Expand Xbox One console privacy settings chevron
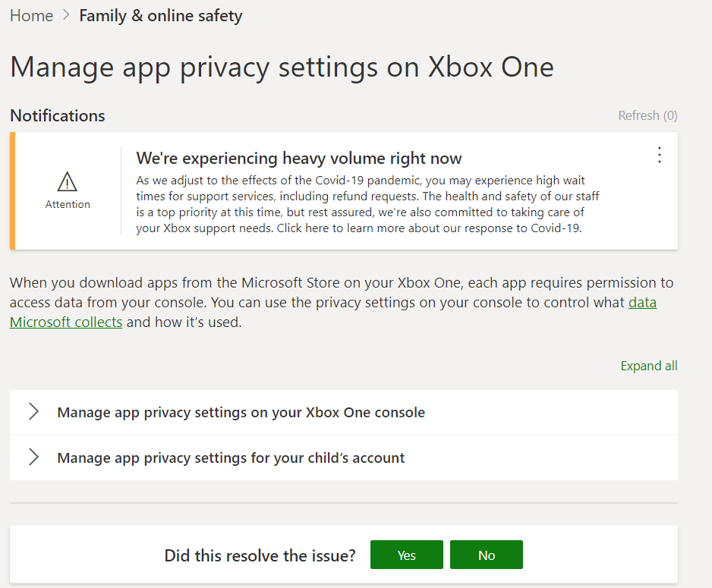Viewport: 712px width, 588px height. click(x=33, y=411)
